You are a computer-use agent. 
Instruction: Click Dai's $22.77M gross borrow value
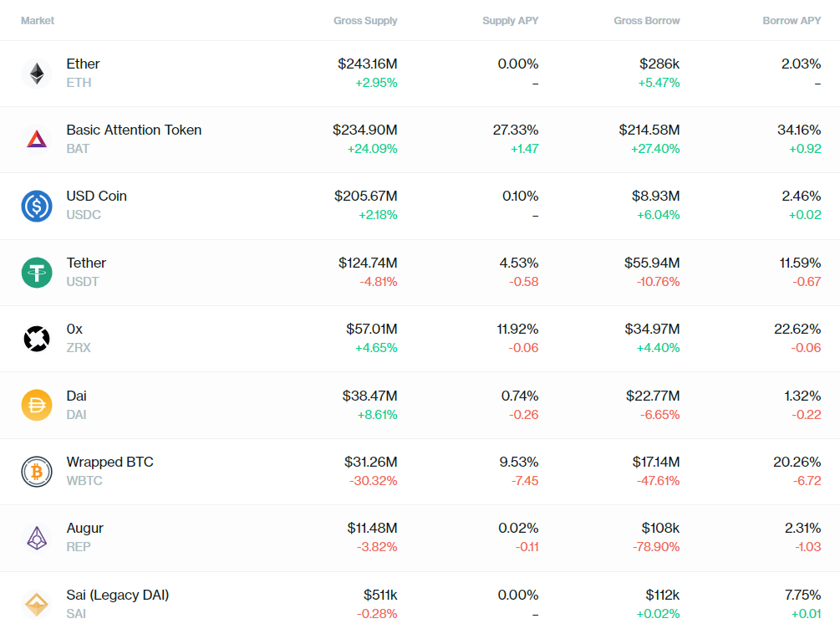(x=652, y=396)
